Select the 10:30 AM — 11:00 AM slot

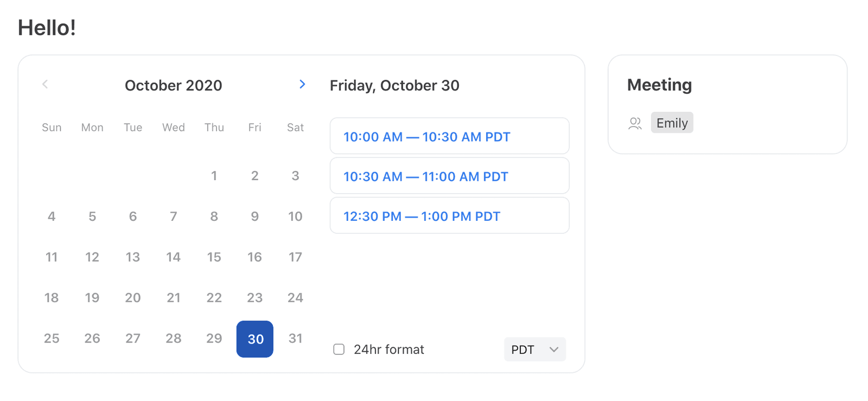pyautogui.click(x=450, y=176)
